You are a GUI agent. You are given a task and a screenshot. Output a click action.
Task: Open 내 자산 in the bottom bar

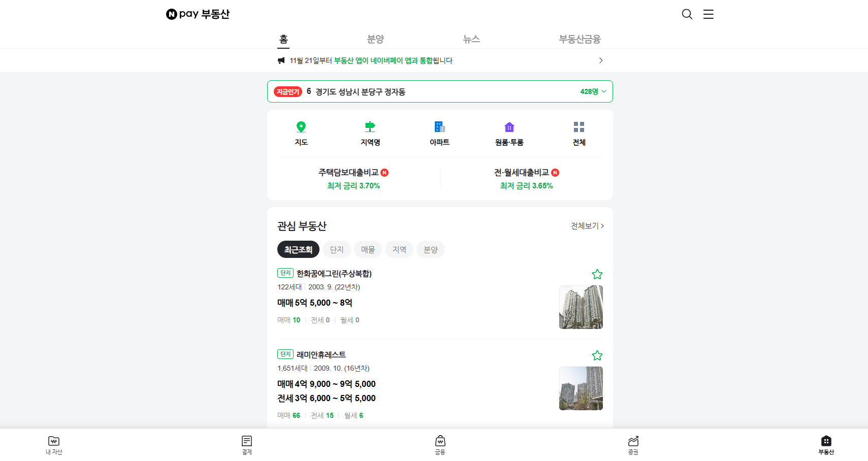click(54, 444)
